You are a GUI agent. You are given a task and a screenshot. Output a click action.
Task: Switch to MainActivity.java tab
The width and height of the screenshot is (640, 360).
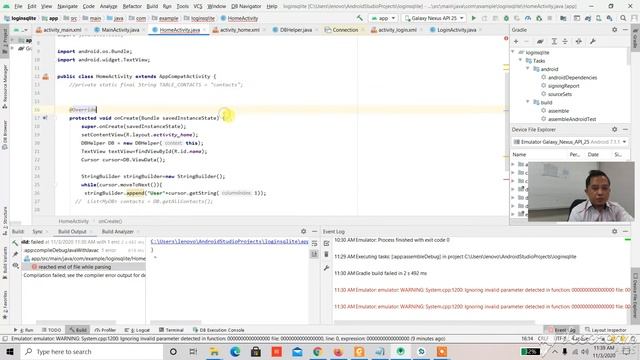coord(120,30)
